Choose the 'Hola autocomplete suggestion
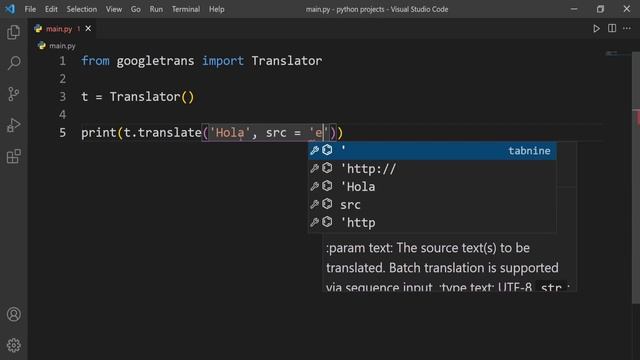This screenshot has width=640, height=360. pos(432,187)
